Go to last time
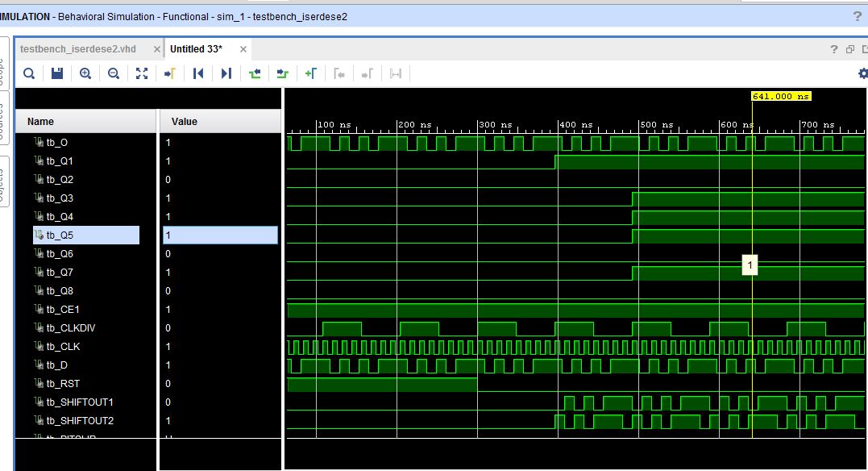 click(226, 73)
